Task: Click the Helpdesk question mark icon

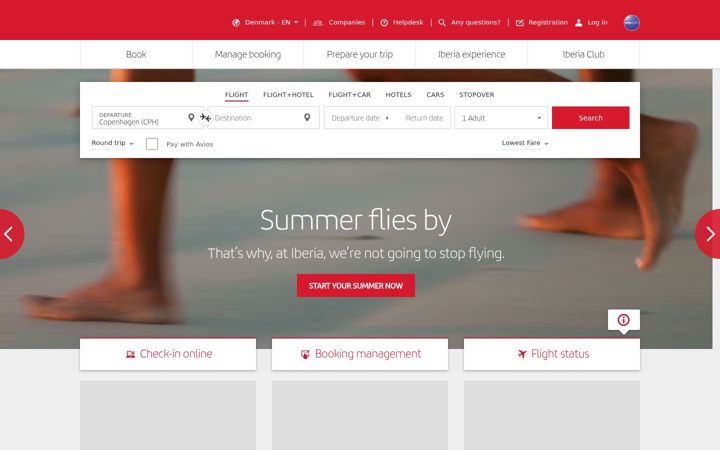Action: pos(384,22)
